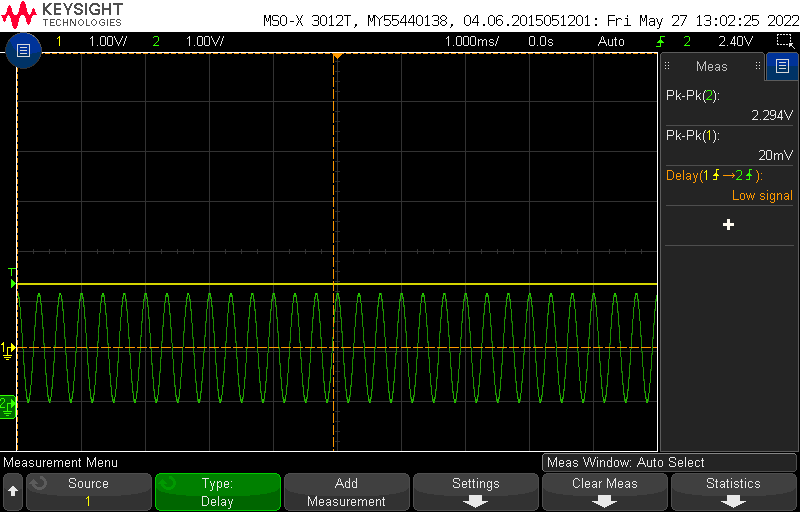Expand the Statistics softkey menu
The image size is (800, 512).
click(x=733, y=492)
